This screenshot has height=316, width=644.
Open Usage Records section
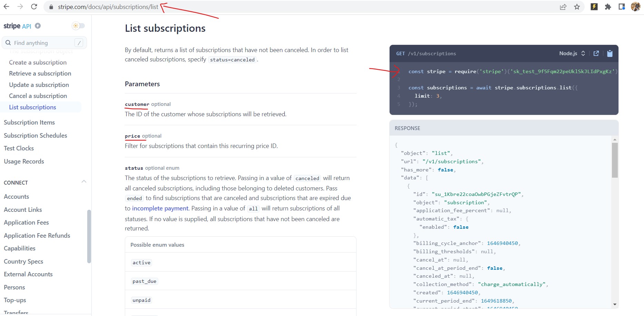(24, 161)
